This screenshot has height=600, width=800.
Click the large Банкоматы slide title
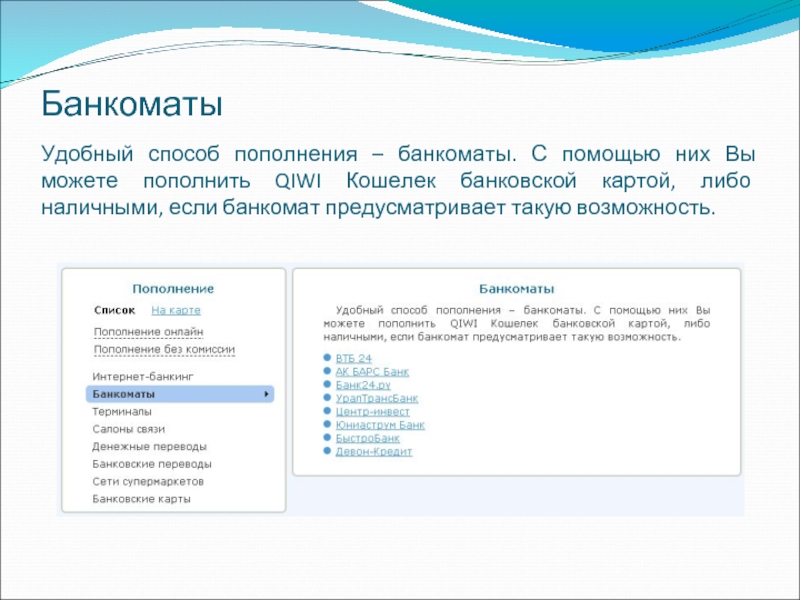click(132, 104)
